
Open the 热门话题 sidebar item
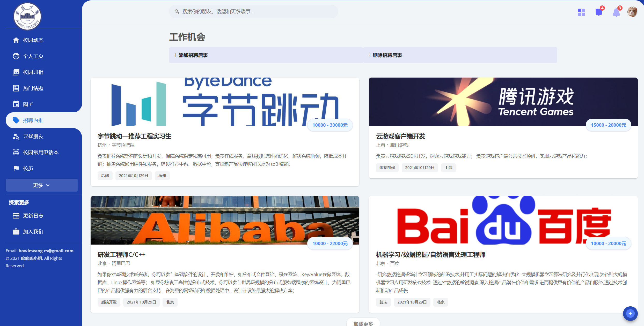(33, 88)
